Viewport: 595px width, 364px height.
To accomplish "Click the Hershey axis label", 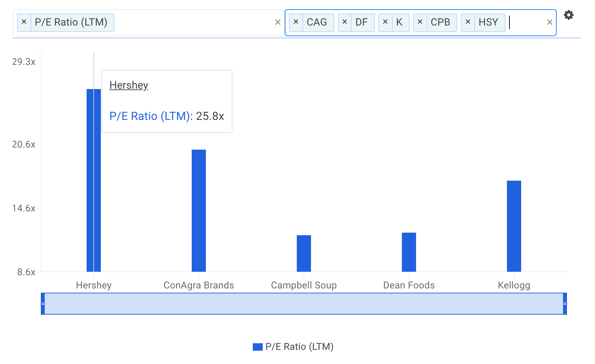I will (x=94, y=285).
